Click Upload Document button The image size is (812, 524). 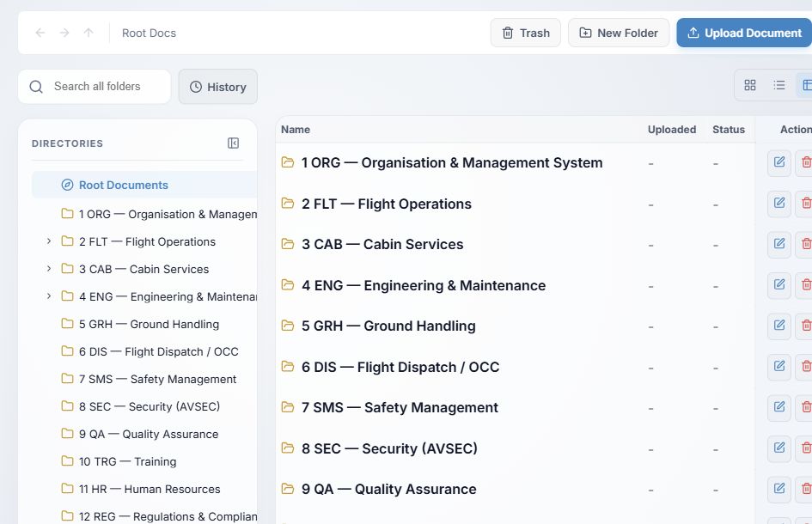tap(744, 33)
